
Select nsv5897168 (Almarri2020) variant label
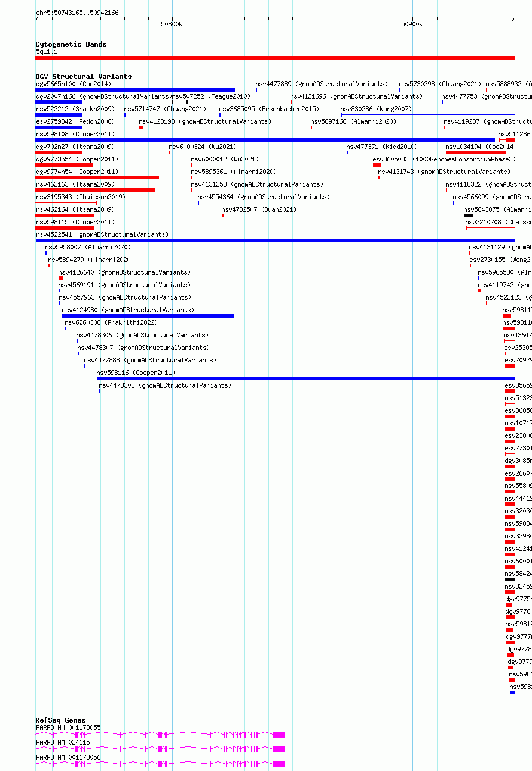pos(353,121)
